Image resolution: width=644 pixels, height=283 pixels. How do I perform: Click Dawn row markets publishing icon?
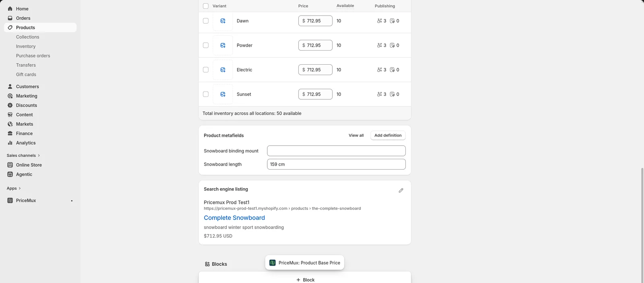pyautogui.click(x=380, y=21)
